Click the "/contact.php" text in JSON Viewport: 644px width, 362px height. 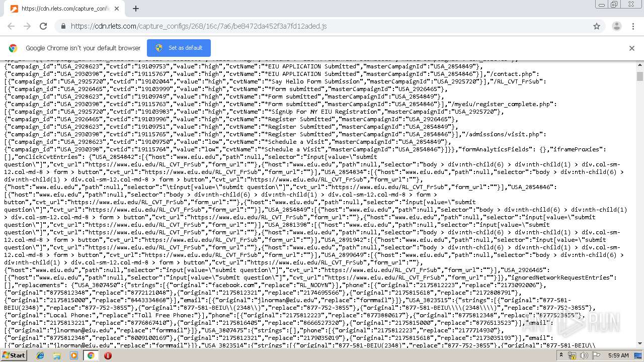511,74
